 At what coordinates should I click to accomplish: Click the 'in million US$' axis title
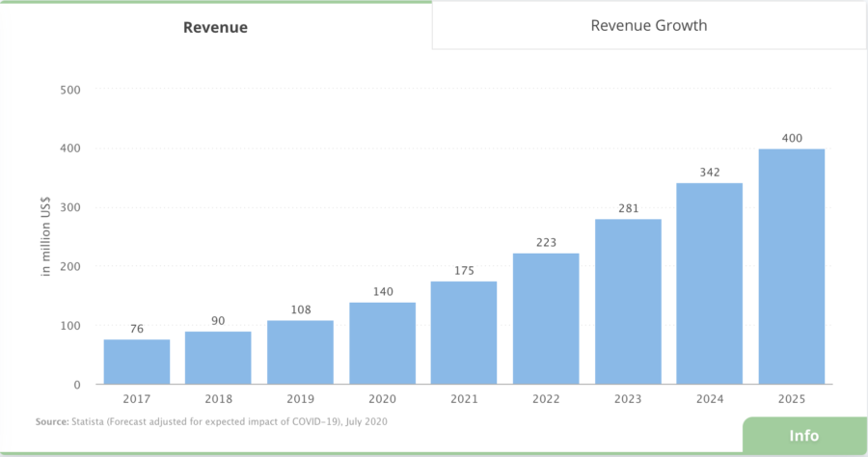(x=45, y=237)
